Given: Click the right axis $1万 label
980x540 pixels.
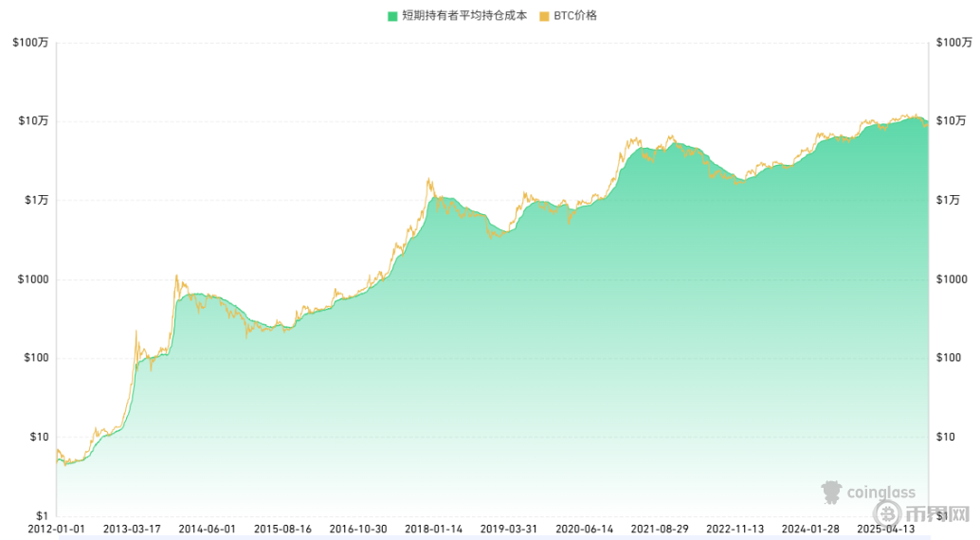Looking at the screenshot, I should 952,200.
